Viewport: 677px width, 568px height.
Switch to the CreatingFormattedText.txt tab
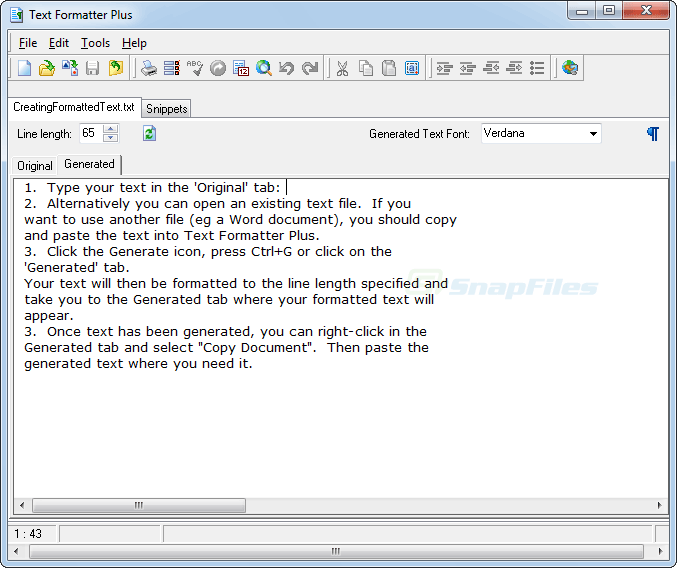(74, 107)
